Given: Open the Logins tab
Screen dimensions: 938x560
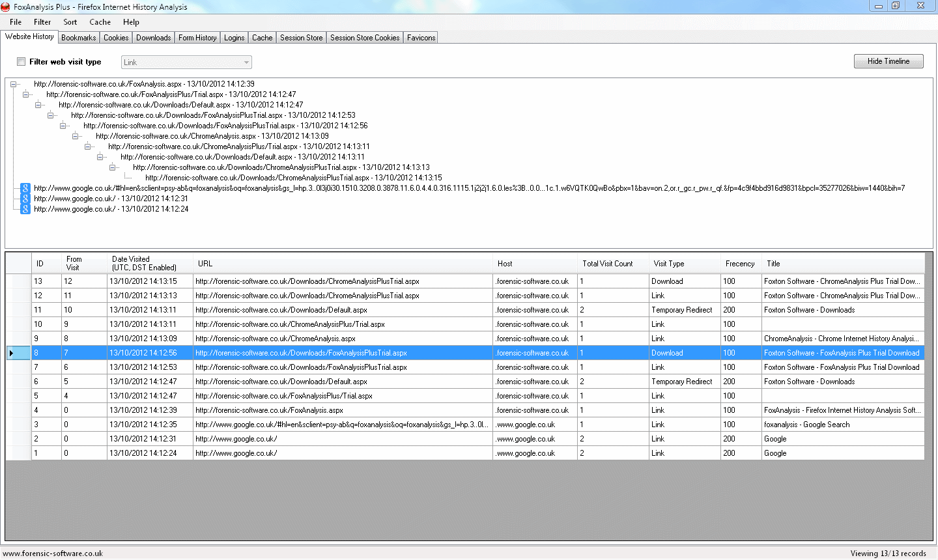Looking at the screenshot, I should click(234, 38).
